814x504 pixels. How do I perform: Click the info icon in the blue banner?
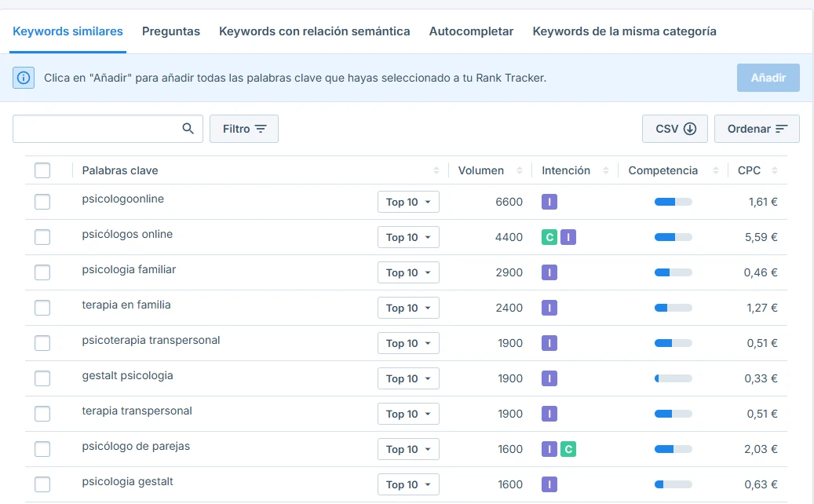tap(24, 78)
